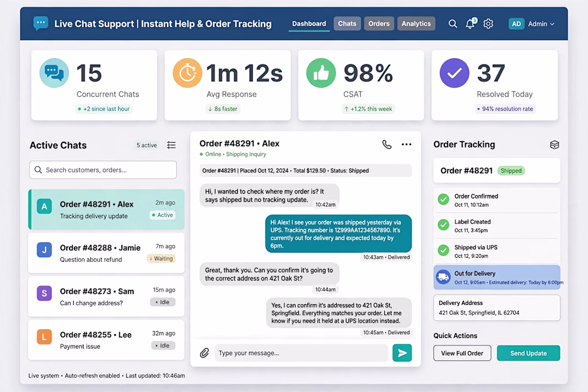Open the Chats tab
Screen dimensions: 588x392
(347, 24)
